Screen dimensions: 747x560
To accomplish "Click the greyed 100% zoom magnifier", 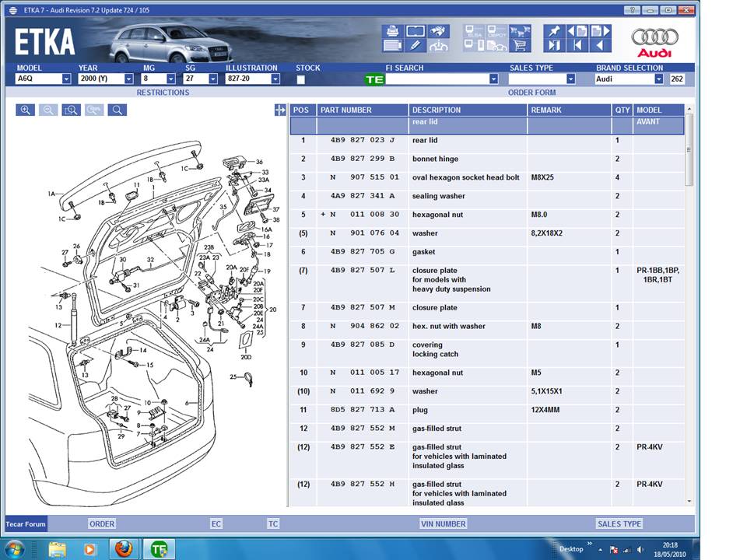I will tap(94, 110).
